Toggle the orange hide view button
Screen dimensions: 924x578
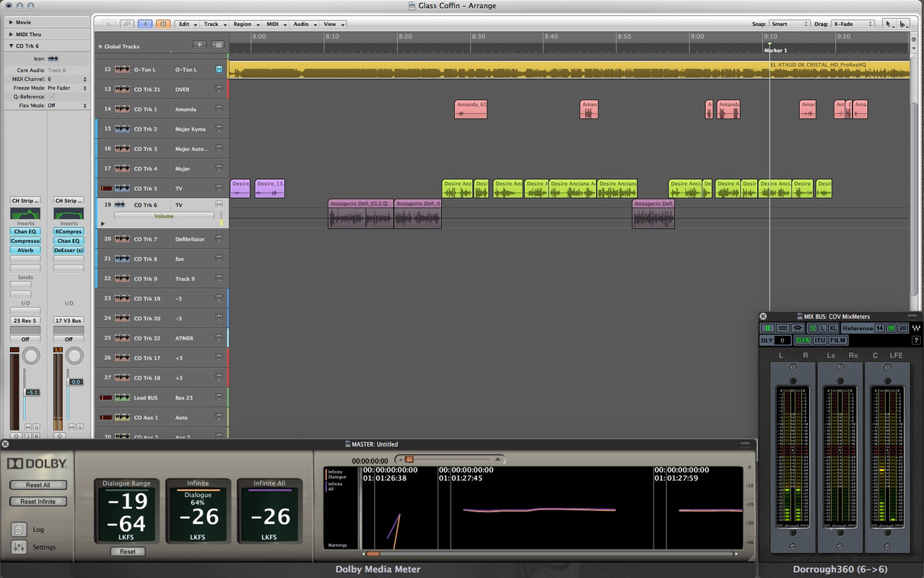[x=163, y=24]
